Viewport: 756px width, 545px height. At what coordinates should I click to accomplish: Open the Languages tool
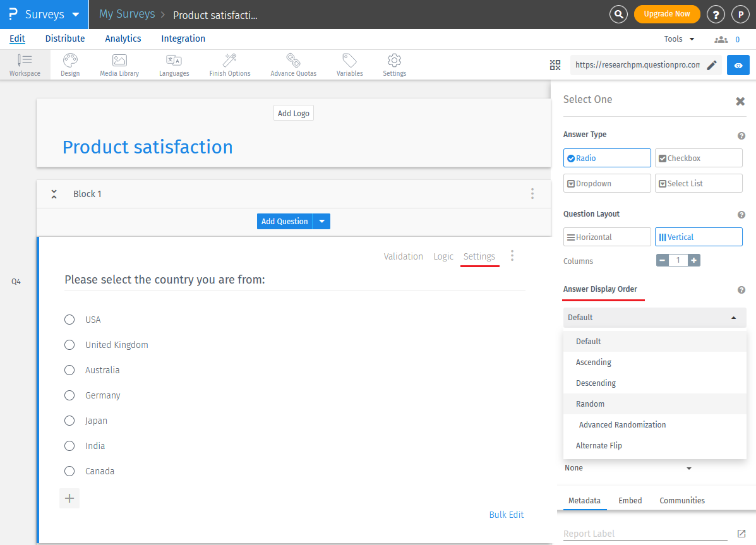tap(174, 65)
